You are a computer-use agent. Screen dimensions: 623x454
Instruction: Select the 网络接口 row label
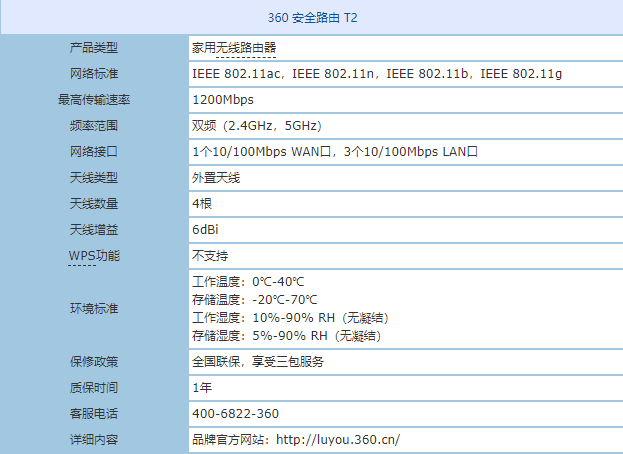pyautogui.click(x=94, y=152)
